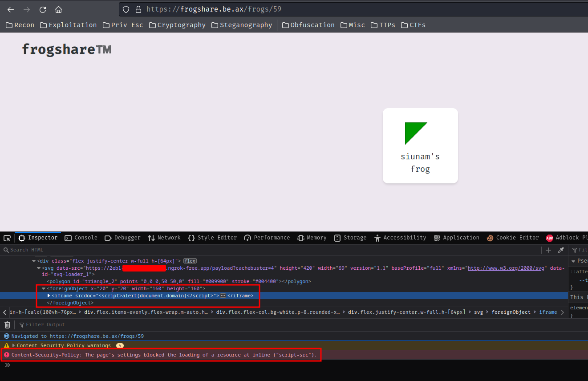Expand the iframe srcdoc node
Image resolution: width=588 pixels, height=381 pixels.
click(49, 296)
